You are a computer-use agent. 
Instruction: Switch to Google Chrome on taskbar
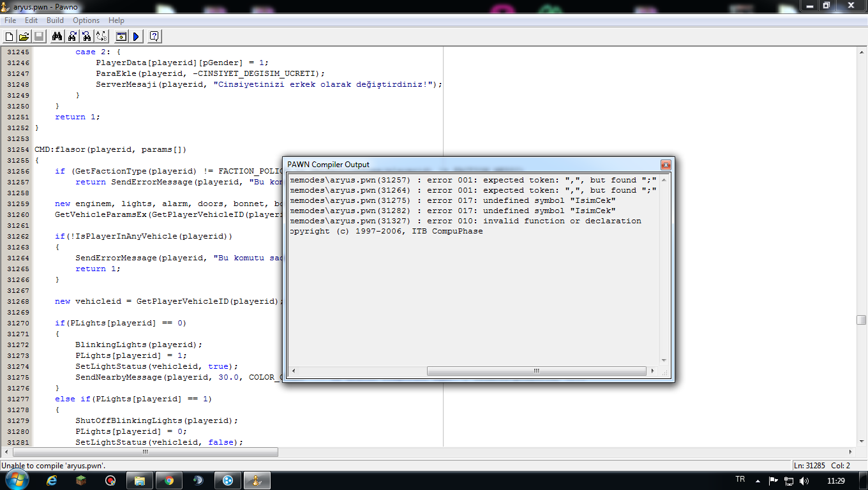point(169,480)
